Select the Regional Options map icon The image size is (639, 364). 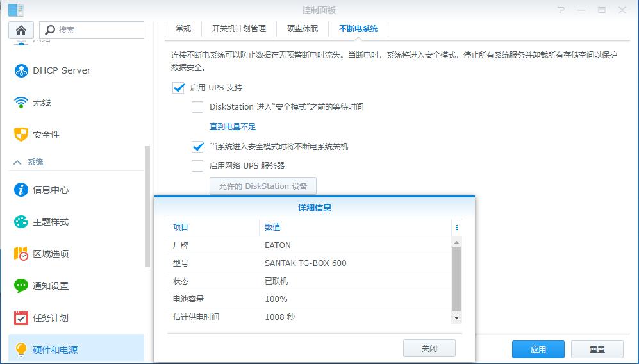(x=21, y=254)
